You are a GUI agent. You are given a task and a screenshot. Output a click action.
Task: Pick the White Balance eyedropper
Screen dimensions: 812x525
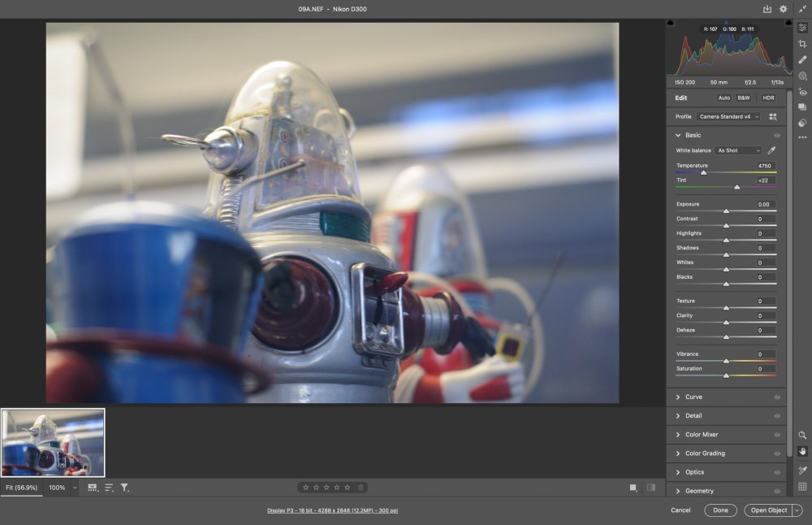click(x=771, y=150)
